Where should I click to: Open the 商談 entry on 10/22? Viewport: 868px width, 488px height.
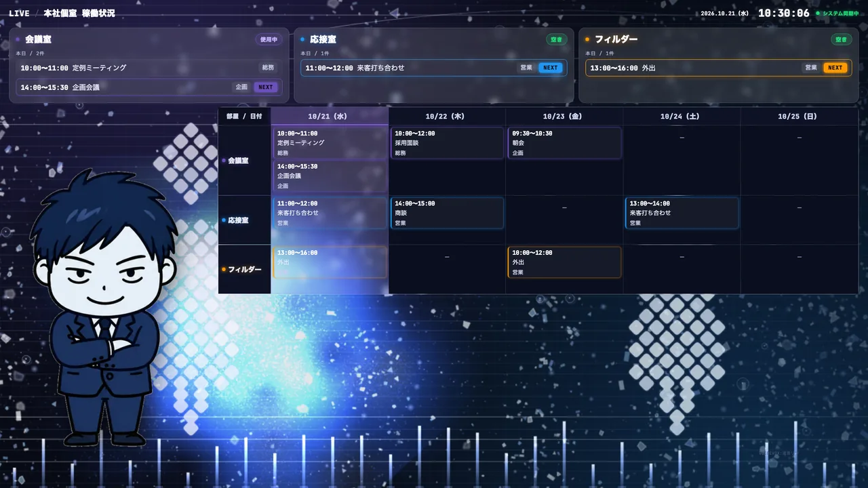pyautogui.click(x=447, y=213)
